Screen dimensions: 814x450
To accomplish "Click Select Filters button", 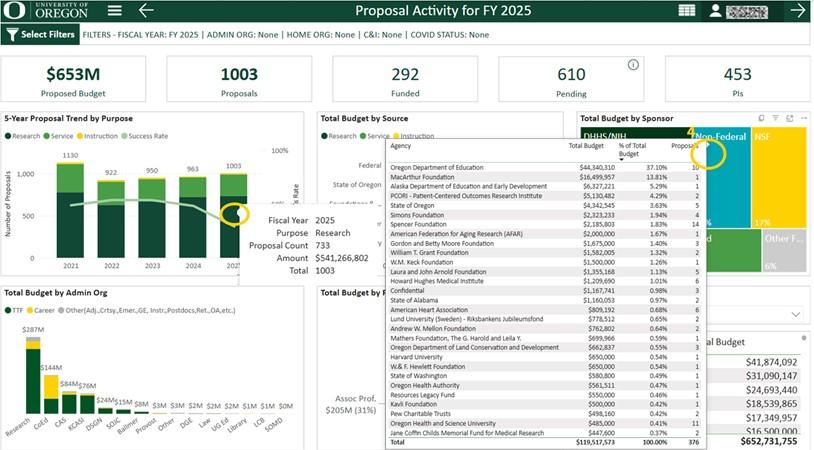I will click(40, 34).
